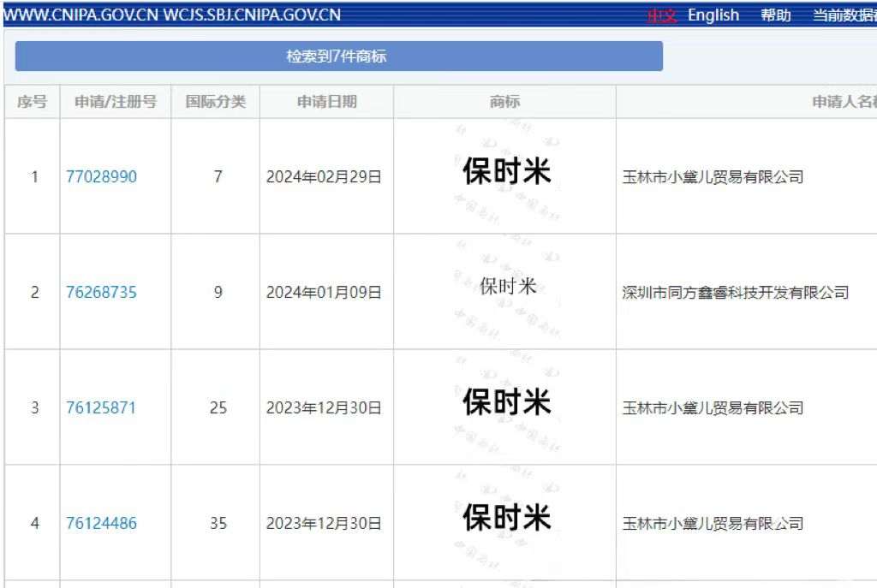Switch site language to English
This screenshot has width=877, height=588.
713,15
